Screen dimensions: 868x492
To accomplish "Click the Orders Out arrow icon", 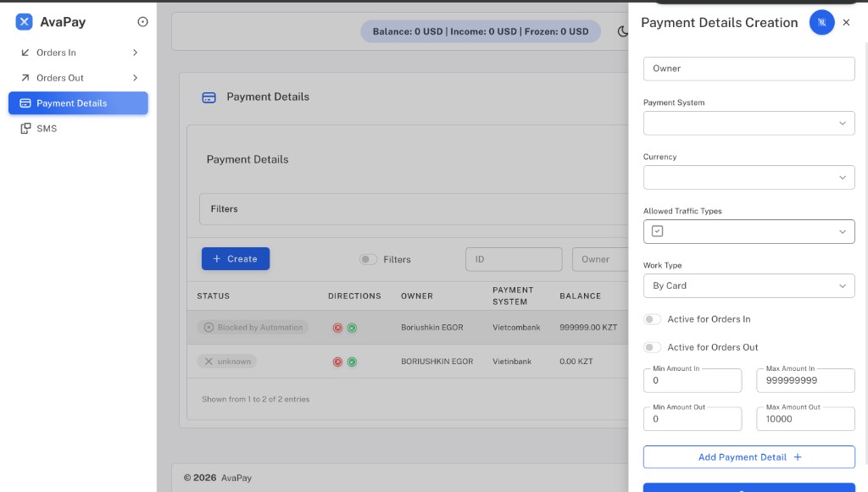I will point(25,78).
